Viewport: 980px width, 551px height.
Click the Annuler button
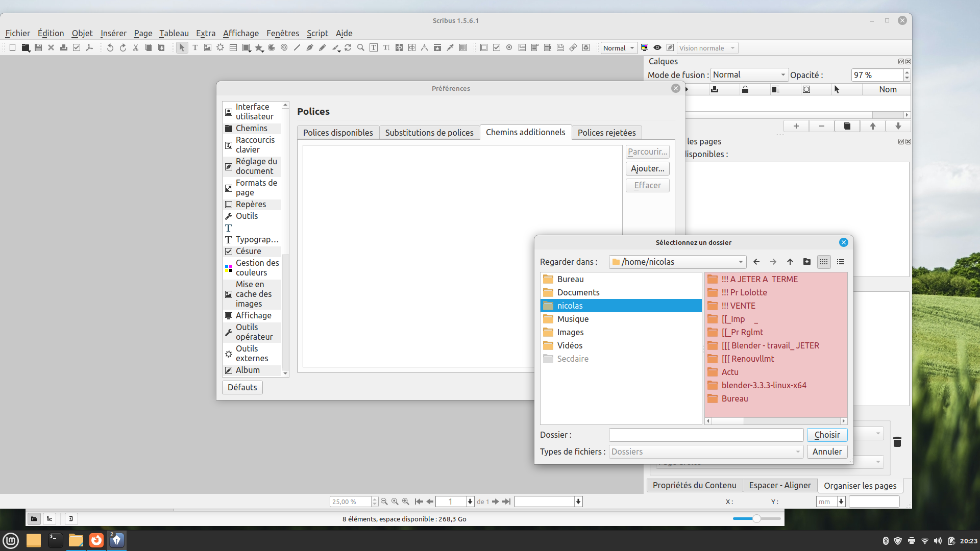pyautogui.click(x=827, y=452)
